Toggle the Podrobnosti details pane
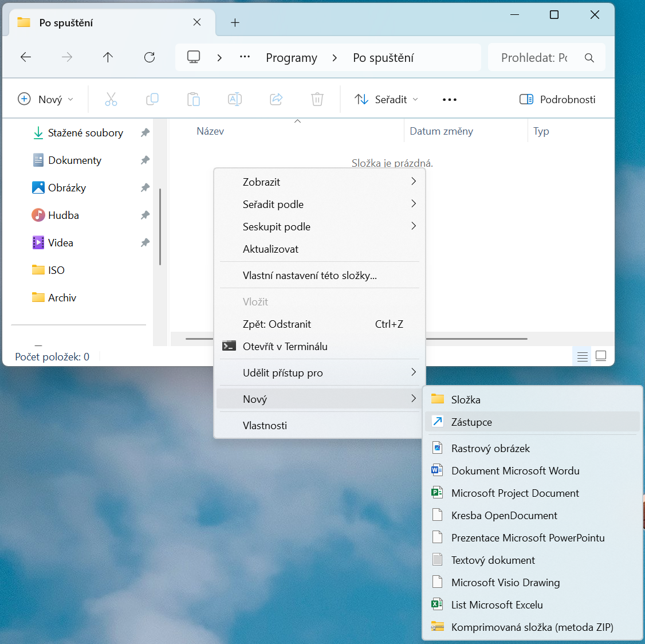645x644 pixels. [557, 99]
